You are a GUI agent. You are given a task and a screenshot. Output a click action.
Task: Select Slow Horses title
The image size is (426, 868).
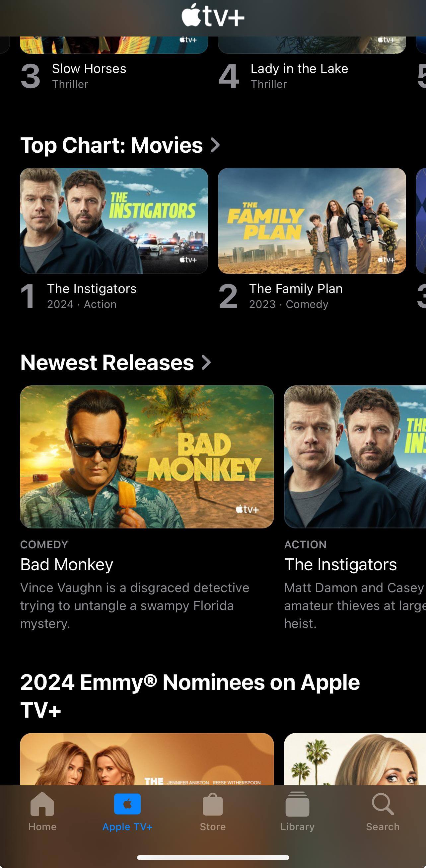pos(89,68)
